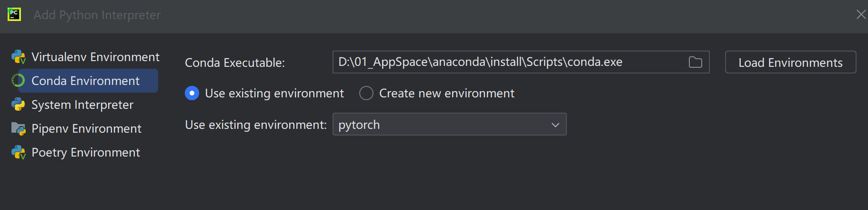Click the System Interpreter python icon
The height and width of the screenshot is (210, 868).
18,105
